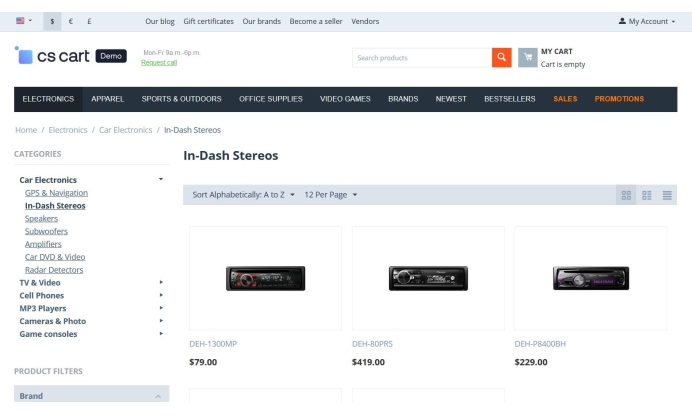
Task: Open the Promotions menu item
Action: click(x=619, y=99)
